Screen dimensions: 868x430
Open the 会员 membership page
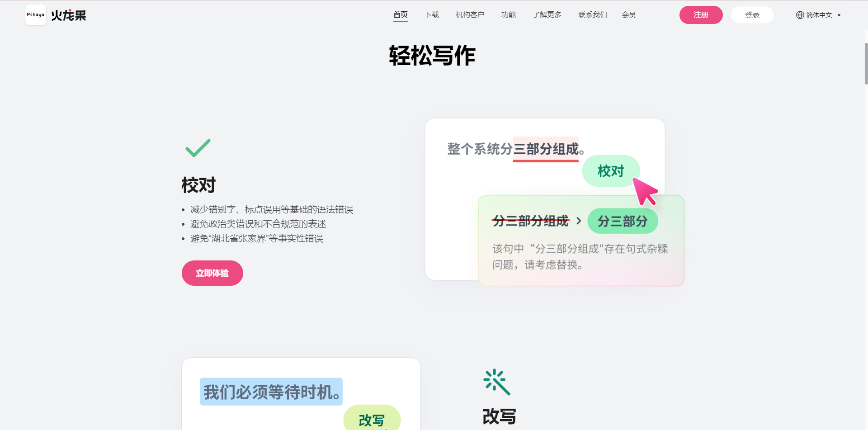click(629, 14)
